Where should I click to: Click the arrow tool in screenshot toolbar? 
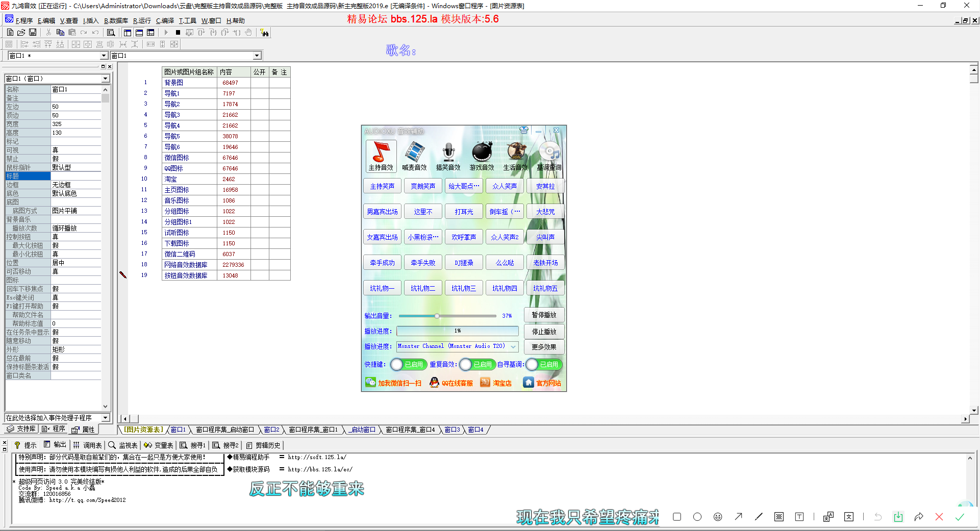coord(738,517)
